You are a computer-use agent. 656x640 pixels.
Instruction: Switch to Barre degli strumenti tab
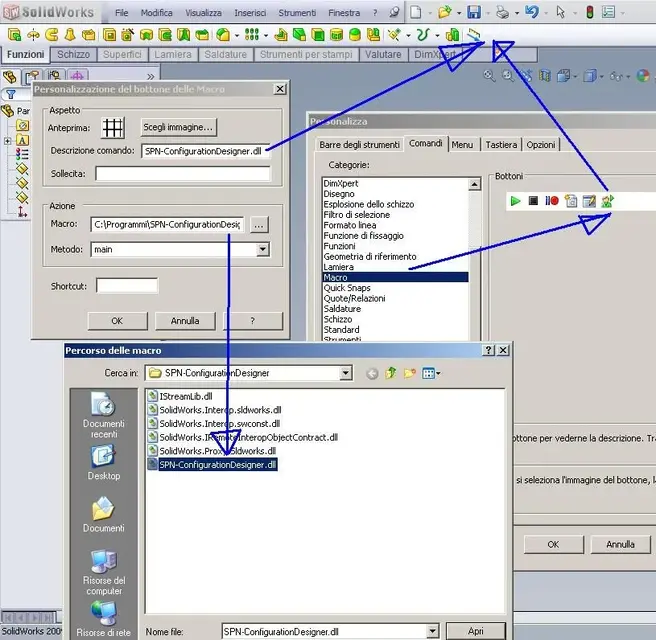pyautogui.click(x=359, y=145)
